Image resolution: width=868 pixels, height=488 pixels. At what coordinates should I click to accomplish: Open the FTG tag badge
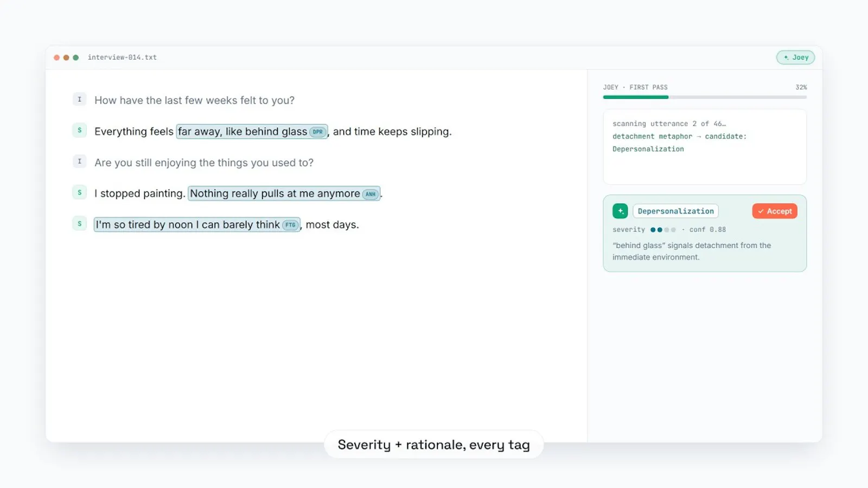tap(291, 225)
